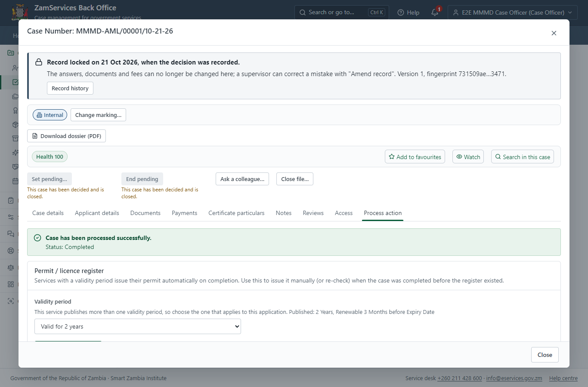
Task: Select the user-check icon in the background sidebar
Action: tap(15, 68)
